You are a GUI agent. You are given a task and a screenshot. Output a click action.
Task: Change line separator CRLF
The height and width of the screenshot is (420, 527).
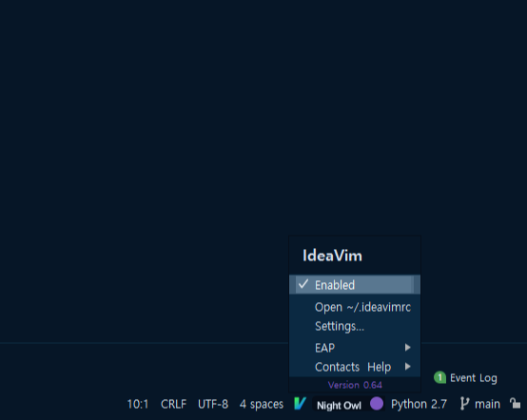(x=173, y=404)
